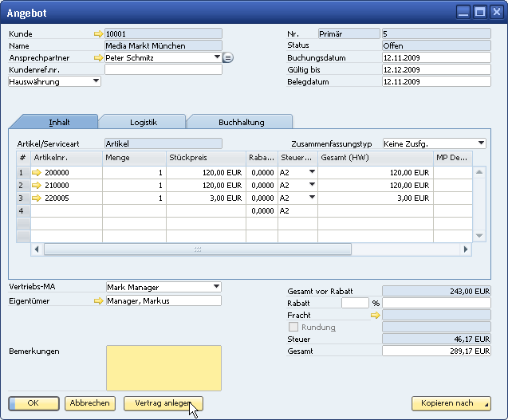Switch to the Logistik tab
The image size is (508, 420).
(x=144, y=122)
